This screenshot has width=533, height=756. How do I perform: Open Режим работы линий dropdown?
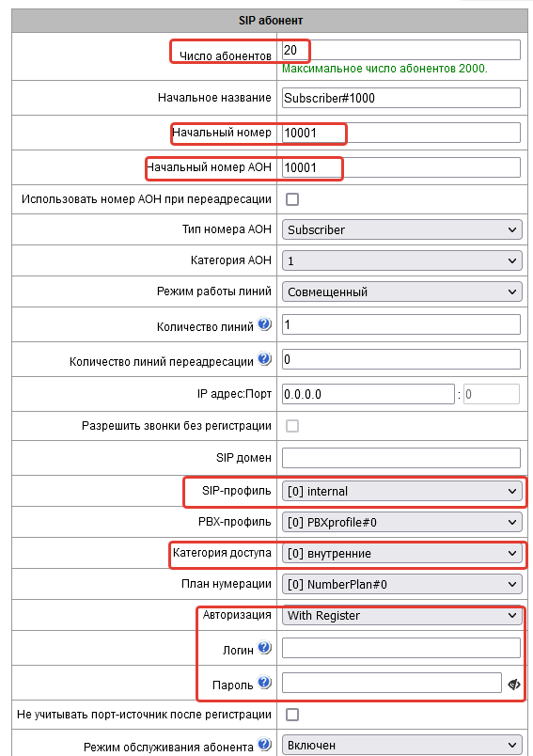tap(401, 291)
